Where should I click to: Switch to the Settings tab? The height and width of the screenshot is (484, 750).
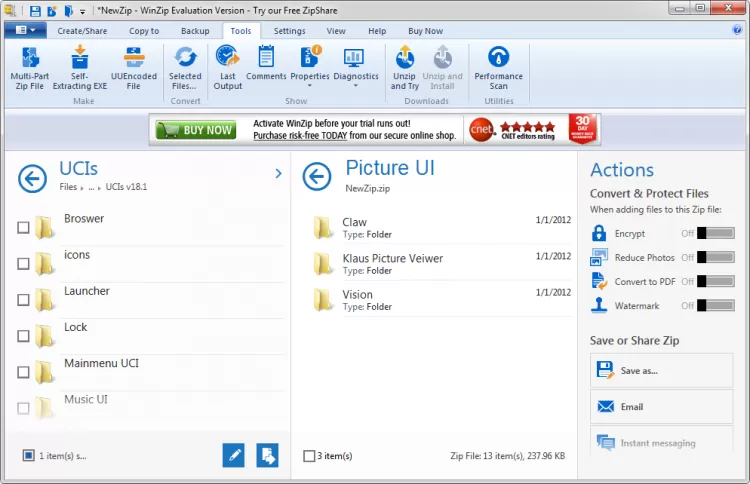(289, 31)
